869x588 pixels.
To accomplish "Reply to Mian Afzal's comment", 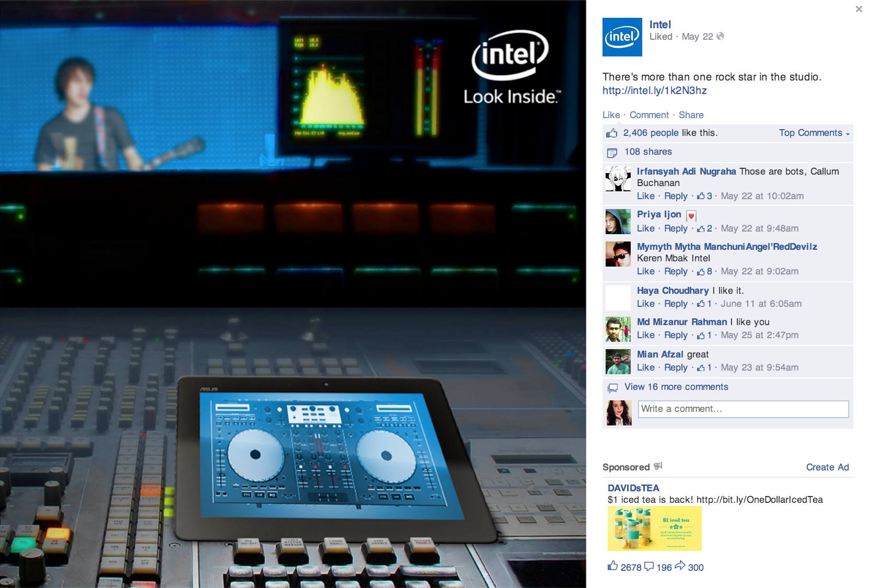I will click(x=676, y=367).
